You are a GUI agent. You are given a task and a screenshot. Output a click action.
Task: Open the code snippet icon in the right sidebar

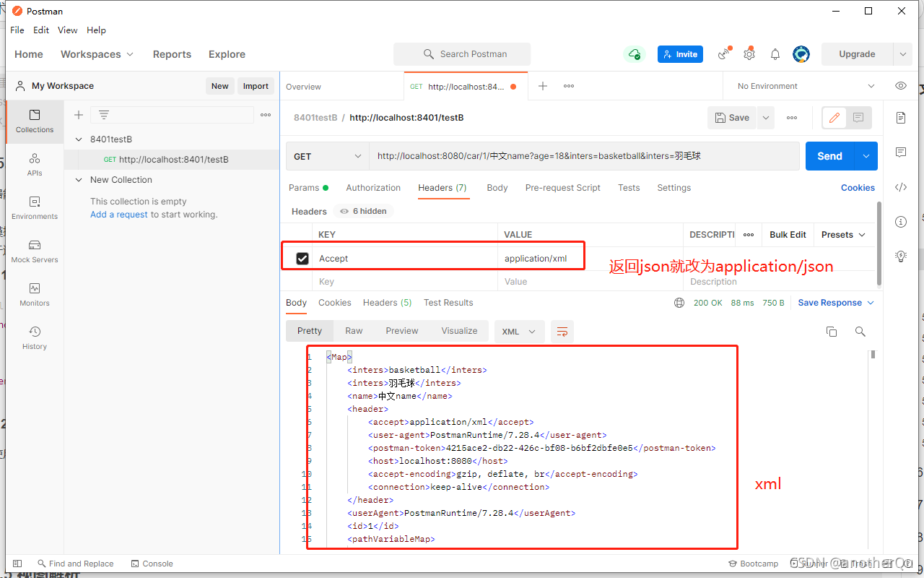tap(901, 187)
